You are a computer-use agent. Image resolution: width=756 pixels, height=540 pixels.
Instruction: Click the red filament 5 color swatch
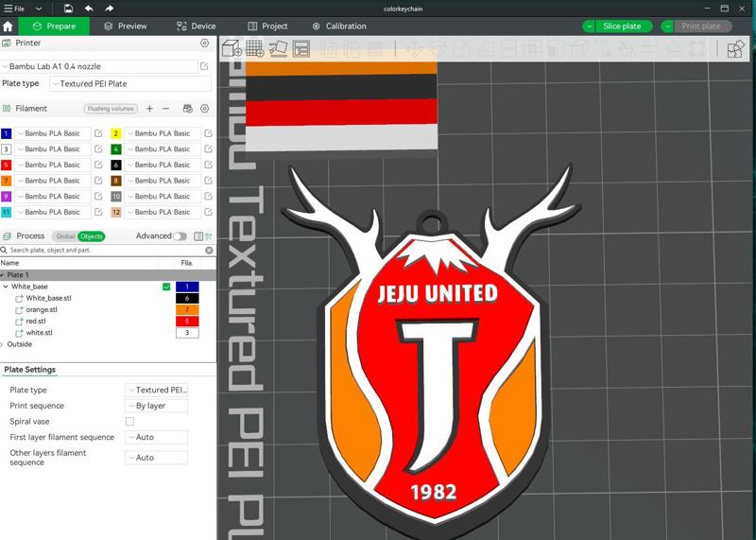coord(7,165)
